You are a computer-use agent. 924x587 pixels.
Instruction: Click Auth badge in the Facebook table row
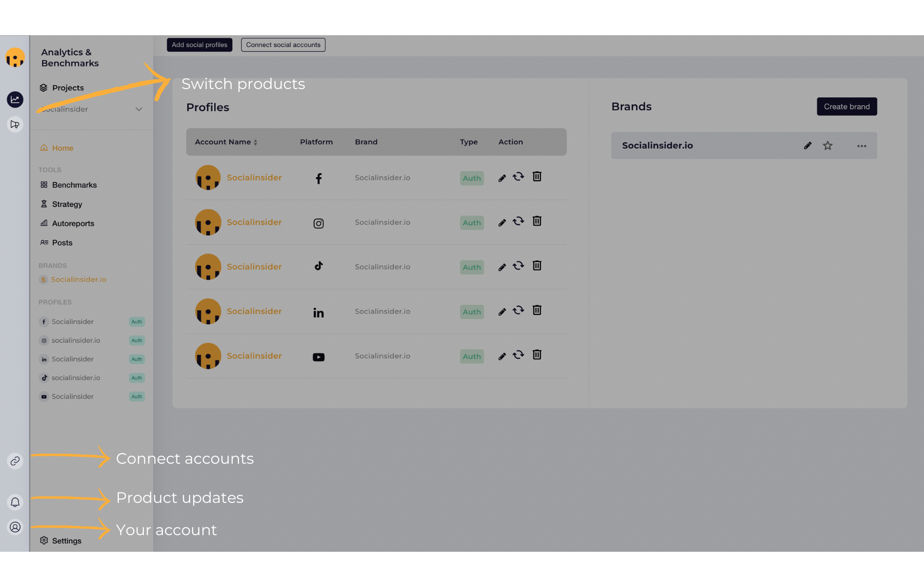[x=472, y=178]
